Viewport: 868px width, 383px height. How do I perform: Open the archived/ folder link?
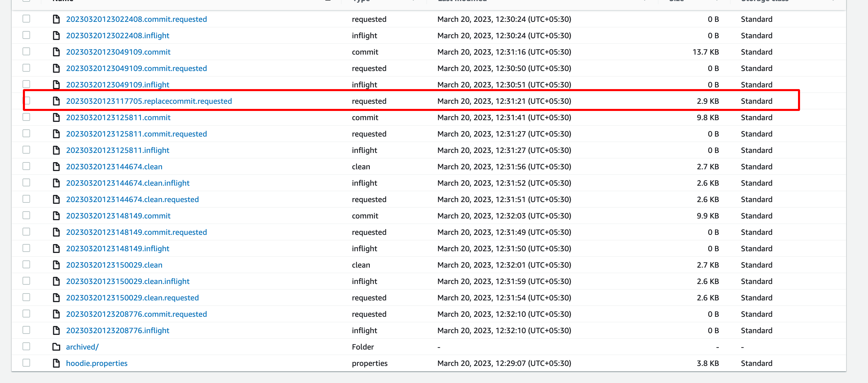tap(82, 347)
